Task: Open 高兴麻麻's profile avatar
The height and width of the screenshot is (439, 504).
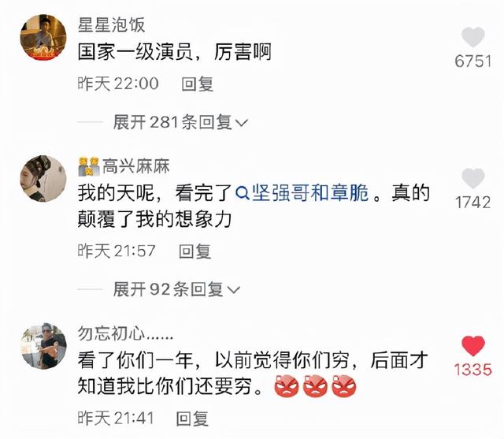Action: click(43, 178)
